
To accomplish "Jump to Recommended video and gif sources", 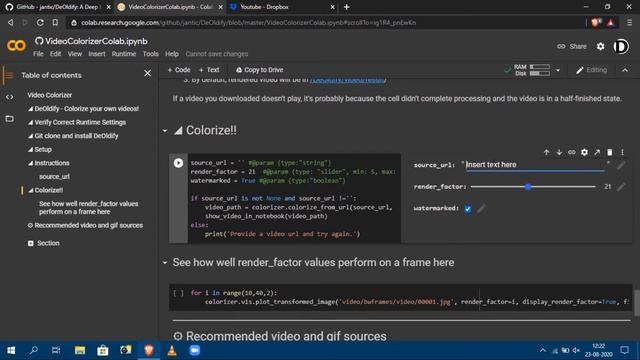I will pyautogui.click(x=85, y=225).
